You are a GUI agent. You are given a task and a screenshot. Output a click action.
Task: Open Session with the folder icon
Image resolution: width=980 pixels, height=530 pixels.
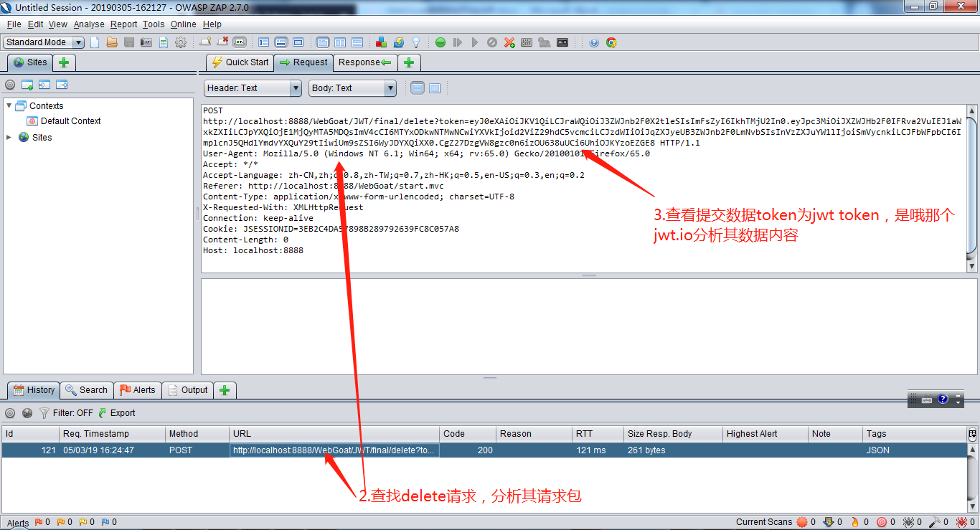tap(112, 42)
